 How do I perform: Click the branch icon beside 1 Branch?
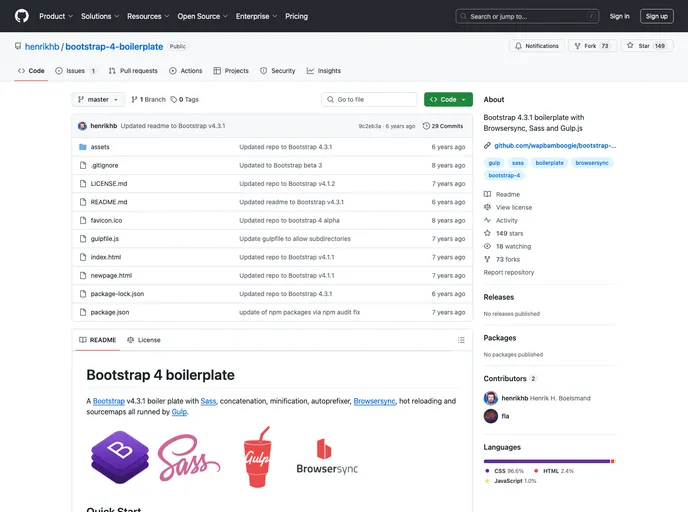click(x=134, y=100)
